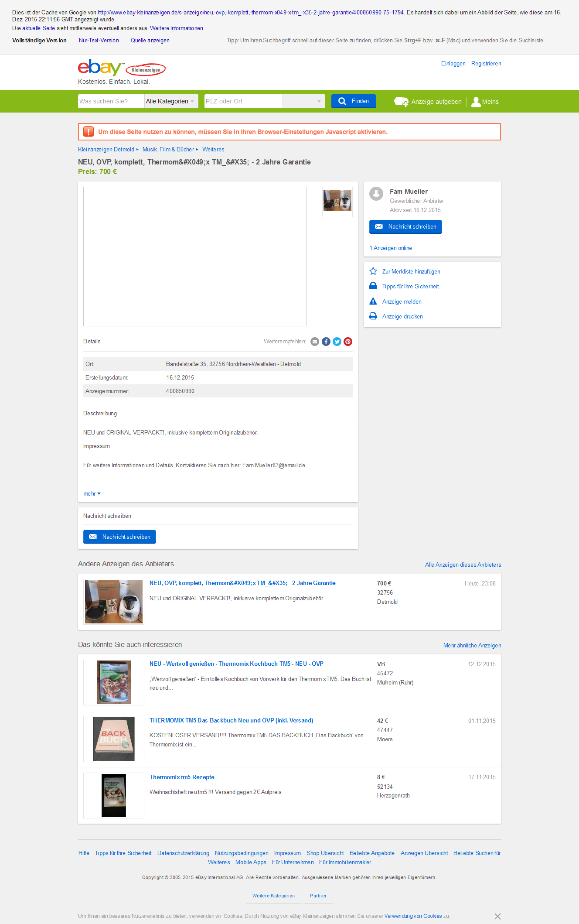579x924 pixels.
Task: Open the Einloggen link
Action: point(453,64)
